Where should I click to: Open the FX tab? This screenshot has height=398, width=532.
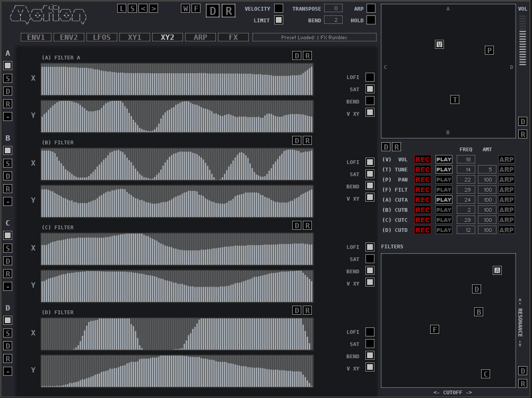point(233,37)
